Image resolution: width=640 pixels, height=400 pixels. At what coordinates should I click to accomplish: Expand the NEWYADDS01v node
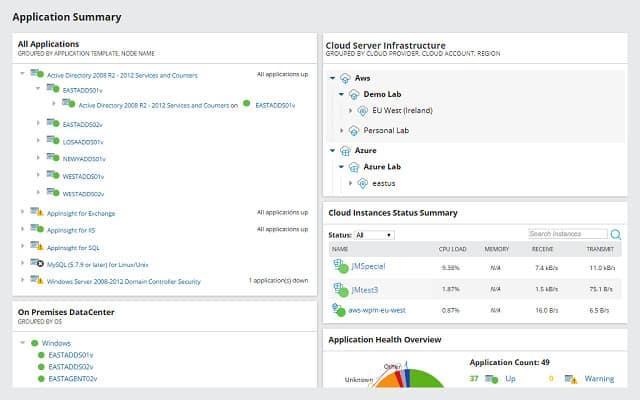pyautogui.click(x=38, y=158)
